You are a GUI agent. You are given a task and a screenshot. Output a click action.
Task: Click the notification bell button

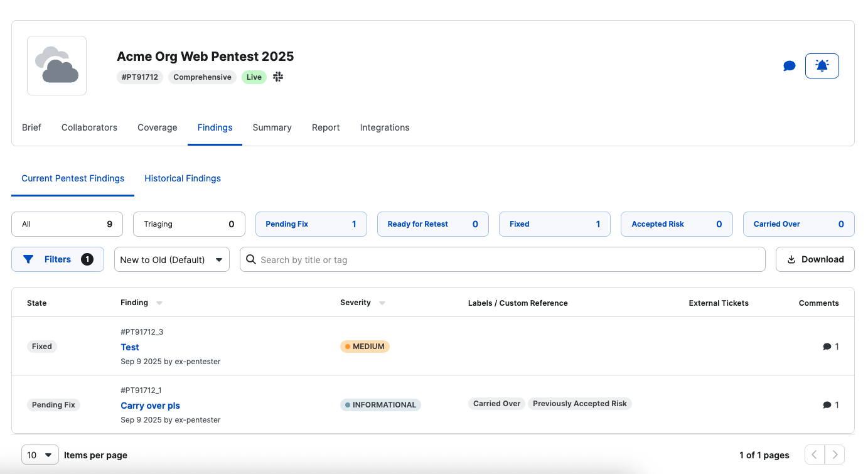822,66
